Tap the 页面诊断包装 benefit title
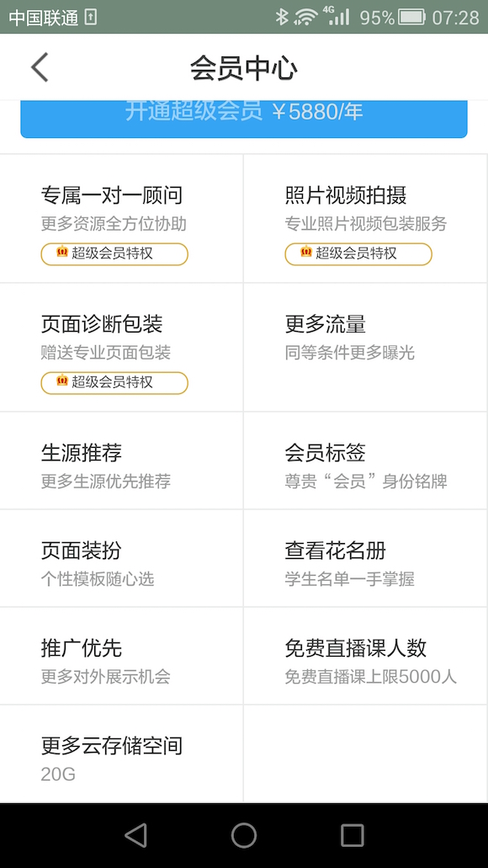The height and width of the screenshot is (868, 488). click(x=102, y=324)
